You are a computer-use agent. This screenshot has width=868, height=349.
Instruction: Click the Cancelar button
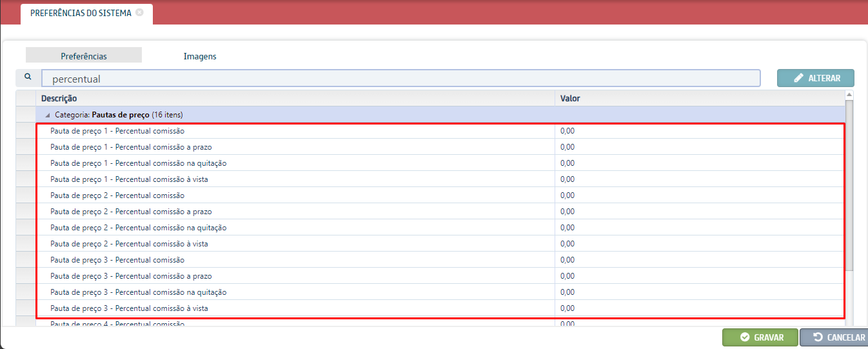click(x=833, y=337)
